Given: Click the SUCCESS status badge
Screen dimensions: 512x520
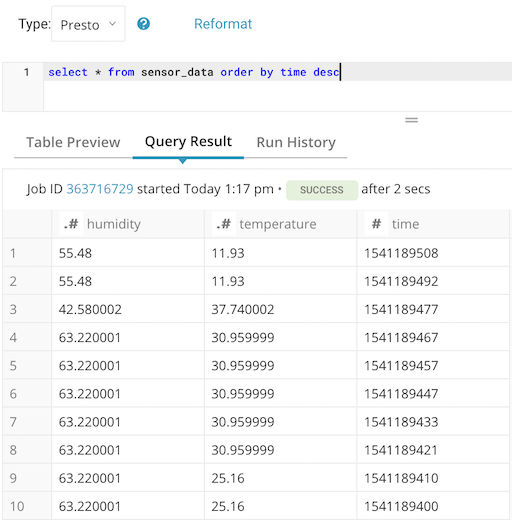Looking at the screenshot, I should [x=322, y=190].
